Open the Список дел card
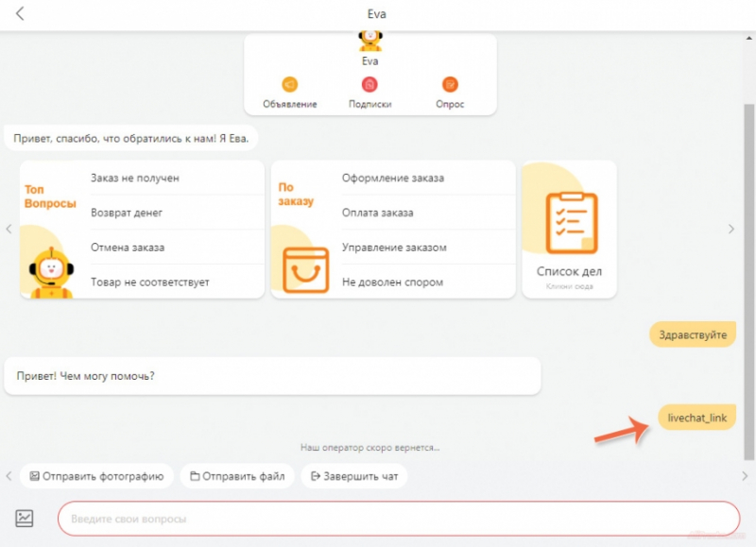756x547 pixels. coord(570,230)
